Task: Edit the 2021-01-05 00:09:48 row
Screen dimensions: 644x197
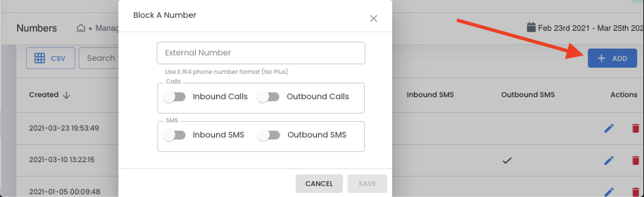Action: pos(609,192)
